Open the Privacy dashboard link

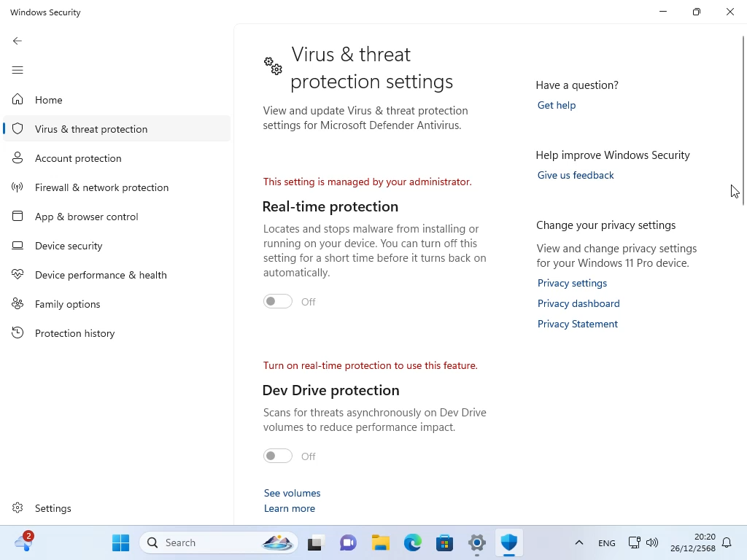point(578,303)
